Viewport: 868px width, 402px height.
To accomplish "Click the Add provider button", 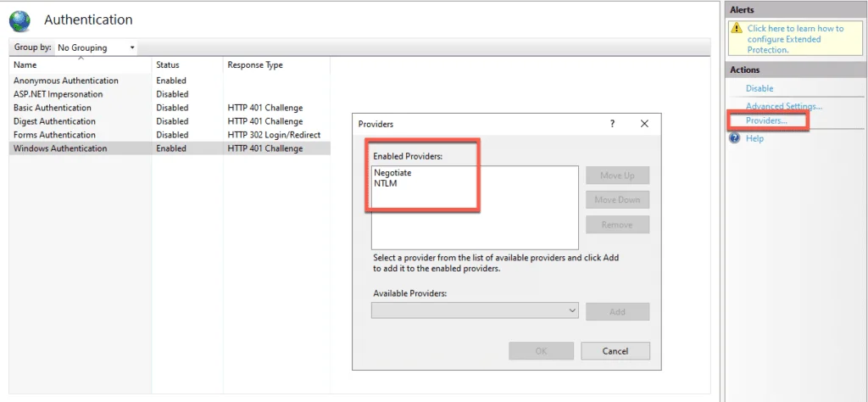I will pyautogui.click(x=617, y=312).
